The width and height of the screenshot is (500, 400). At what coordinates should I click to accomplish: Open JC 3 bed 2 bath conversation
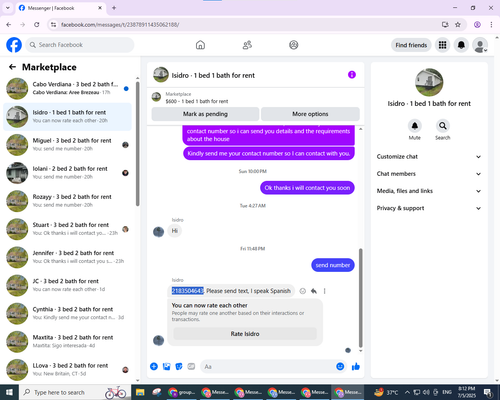coord(67,285)
